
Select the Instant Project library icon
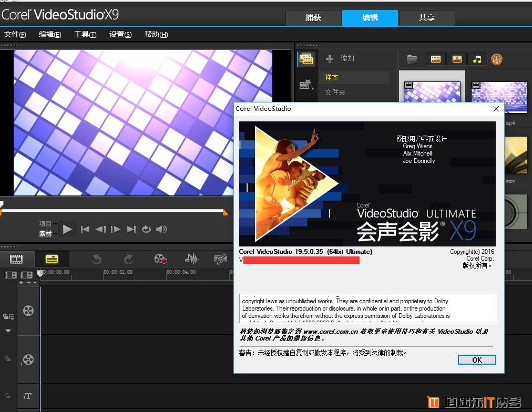(306, 85)
